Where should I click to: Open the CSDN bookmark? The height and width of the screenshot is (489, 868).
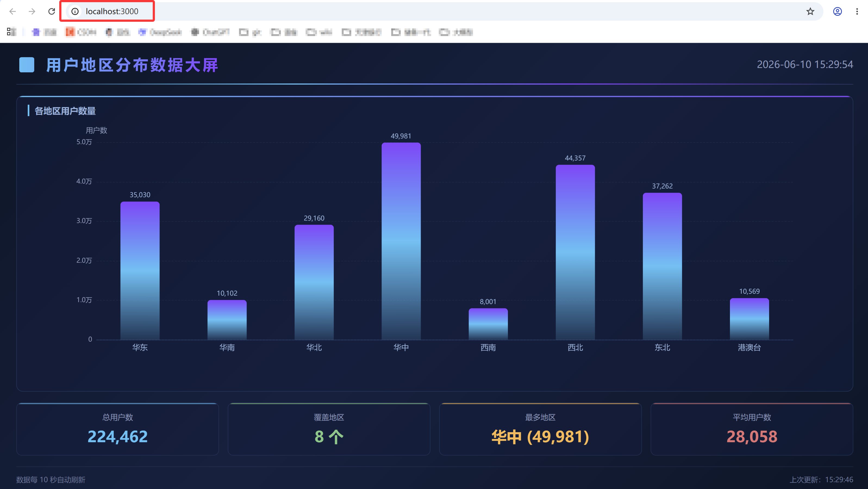point(81,32)
